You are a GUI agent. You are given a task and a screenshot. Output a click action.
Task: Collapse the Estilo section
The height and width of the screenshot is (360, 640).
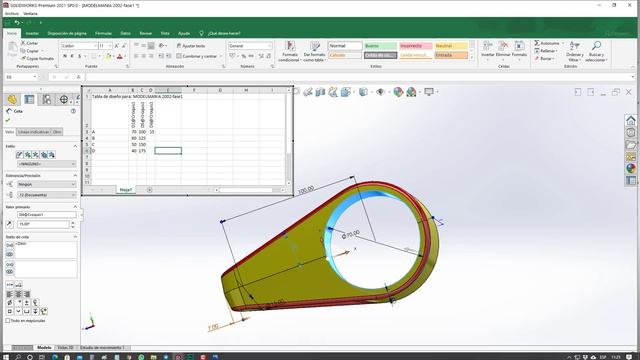(75, 146)
